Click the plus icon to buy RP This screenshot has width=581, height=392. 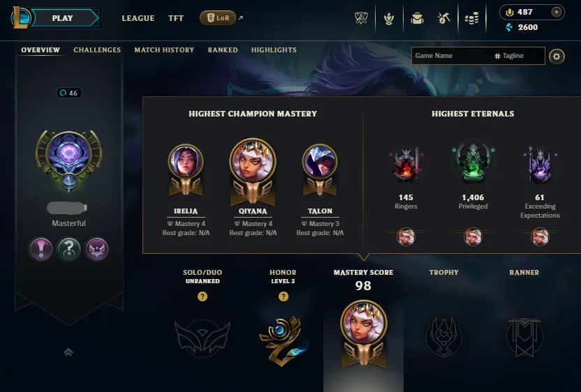pyautogui.click(x=556, y=13)
